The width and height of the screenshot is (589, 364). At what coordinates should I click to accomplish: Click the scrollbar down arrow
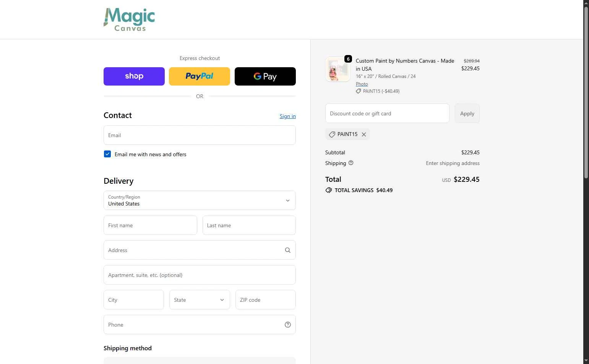(586, 361)
